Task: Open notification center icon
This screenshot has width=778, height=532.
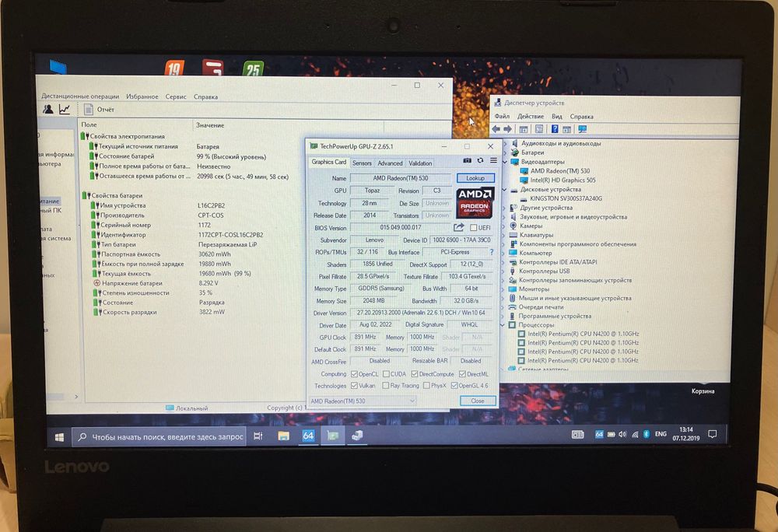Action: 713,434
